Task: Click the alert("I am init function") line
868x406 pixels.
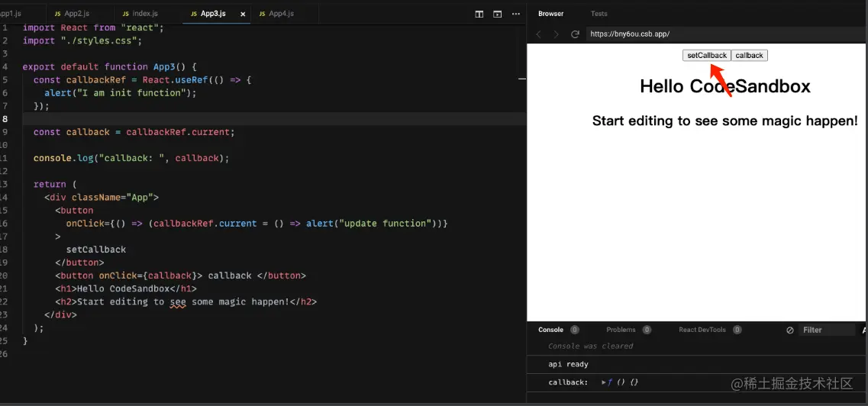Action: 121,93
